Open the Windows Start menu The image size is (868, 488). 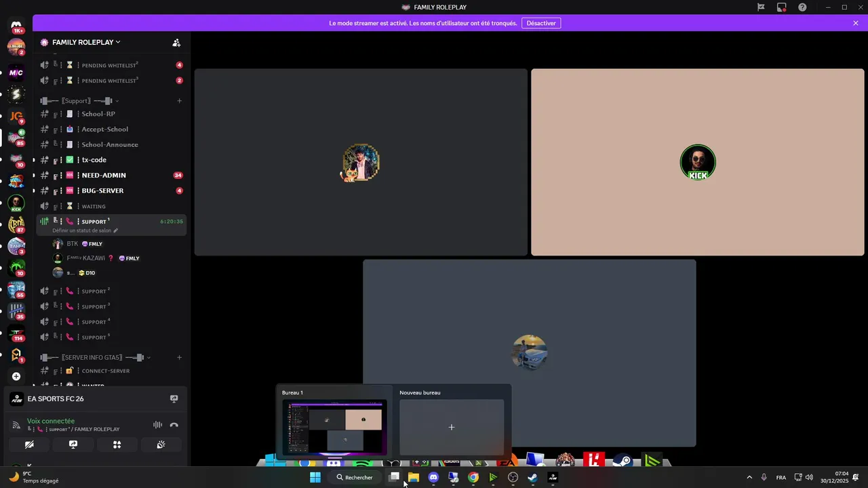315,477
